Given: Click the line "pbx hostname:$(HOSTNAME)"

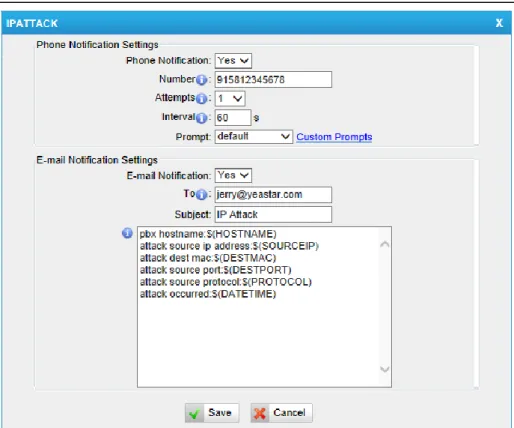Looking at the screenshot, I should (x=208, y=234).
